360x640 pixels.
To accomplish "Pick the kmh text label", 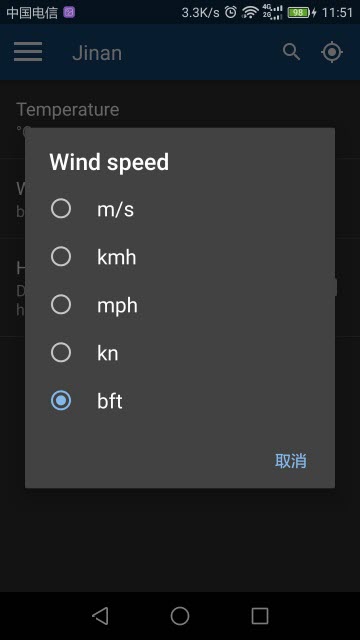I will point(116,258).
